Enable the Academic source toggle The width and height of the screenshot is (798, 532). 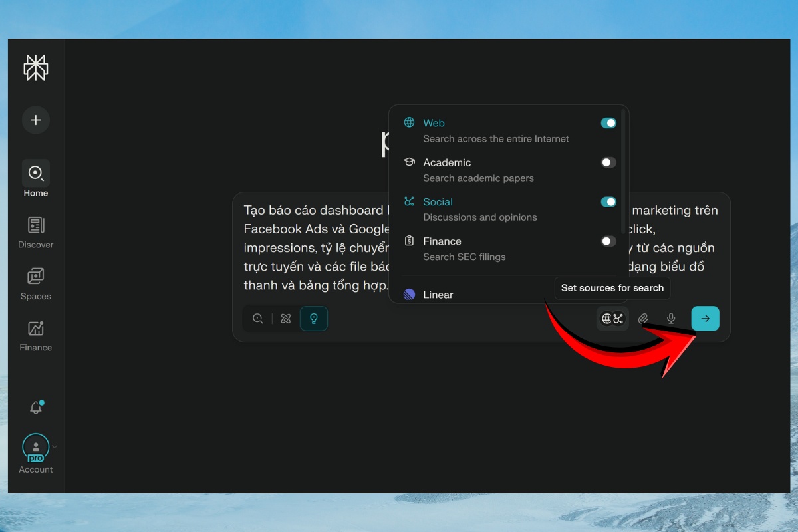pos(608,162)
